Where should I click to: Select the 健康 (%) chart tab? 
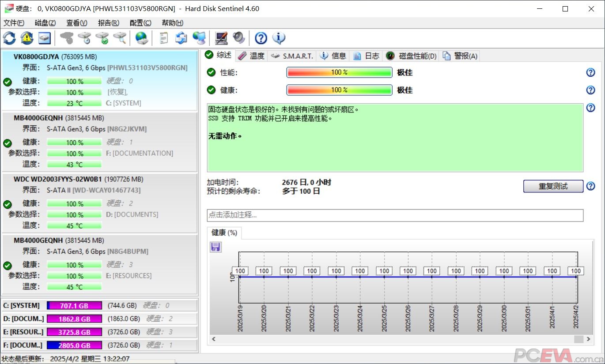pyautogui.click(x=224, y=233)
